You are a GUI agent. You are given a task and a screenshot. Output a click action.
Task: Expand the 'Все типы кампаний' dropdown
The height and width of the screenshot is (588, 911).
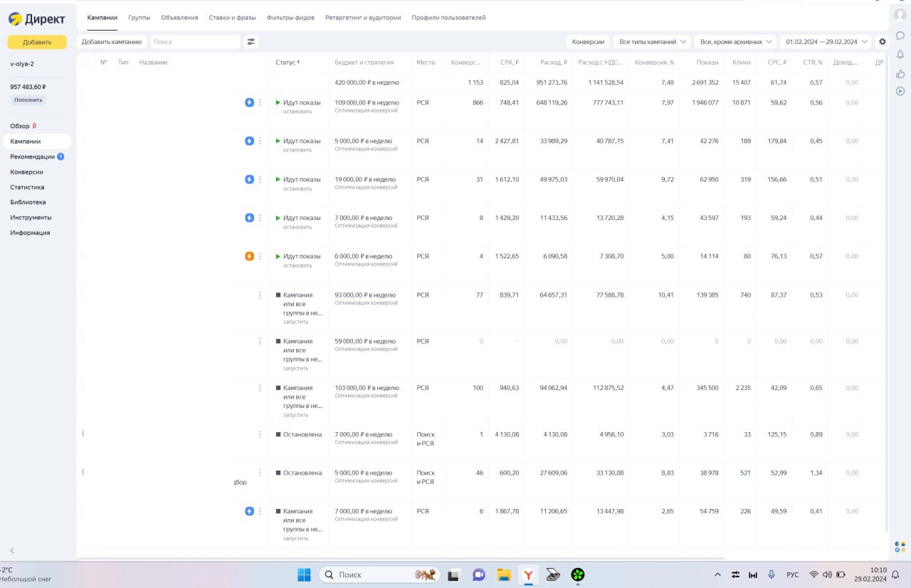coord(653,42)
